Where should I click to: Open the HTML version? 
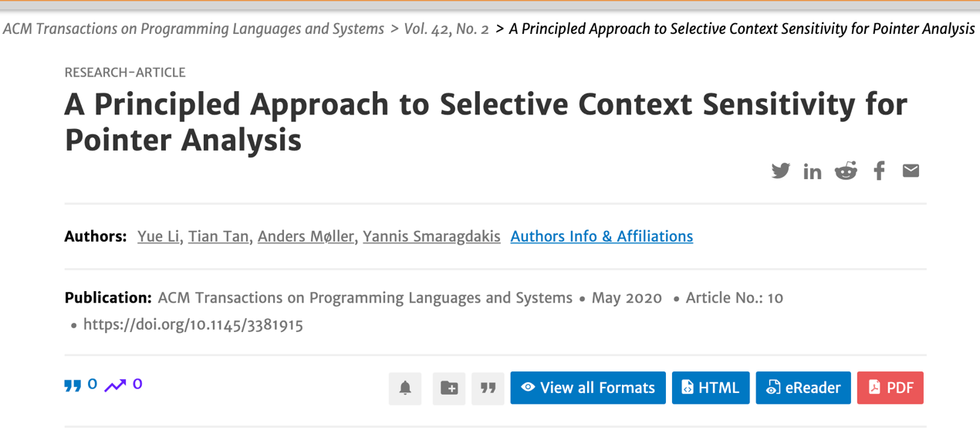[x=711, y=388]
